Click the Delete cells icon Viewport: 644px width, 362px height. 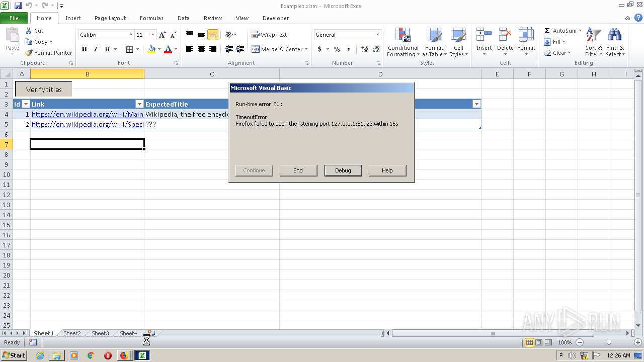[x=505, y=35]
